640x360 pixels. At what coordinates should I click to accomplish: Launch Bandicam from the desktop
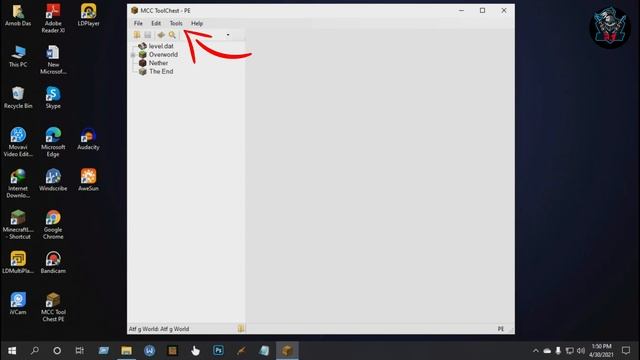[x=53, y=262]
